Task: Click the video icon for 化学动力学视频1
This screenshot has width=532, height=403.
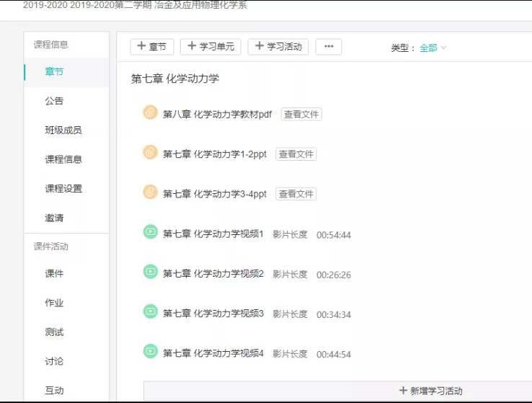Action: pyautogui.click(x=150, y=232)
